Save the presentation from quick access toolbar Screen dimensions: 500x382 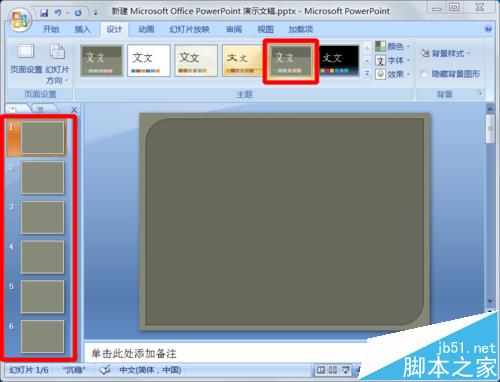(44, 13)
